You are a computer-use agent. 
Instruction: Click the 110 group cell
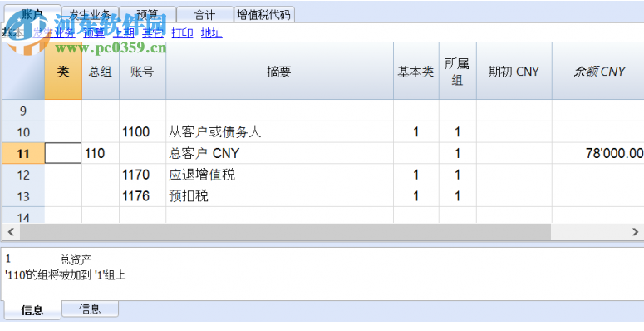[x=101, y=153]
